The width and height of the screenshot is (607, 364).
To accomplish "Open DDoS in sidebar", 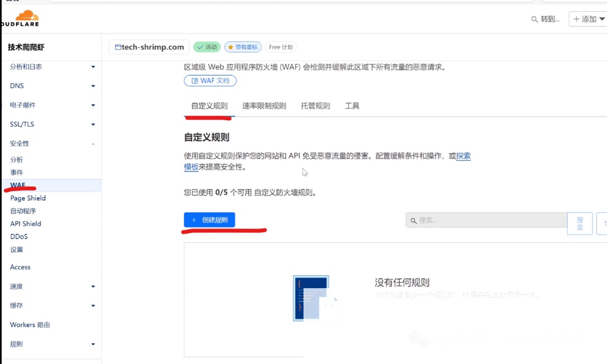I will [x=19, y=236].
